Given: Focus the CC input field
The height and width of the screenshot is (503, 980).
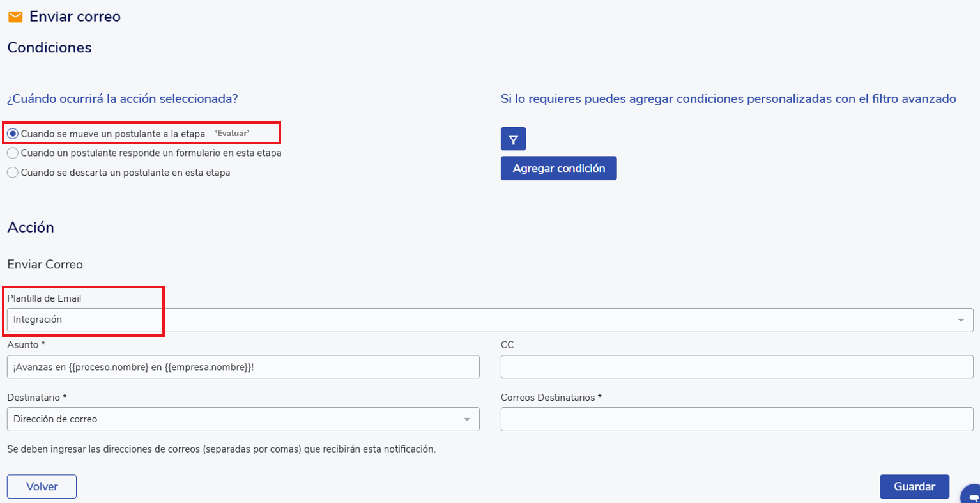Looking at the screenshot, I should click(737, 367).
